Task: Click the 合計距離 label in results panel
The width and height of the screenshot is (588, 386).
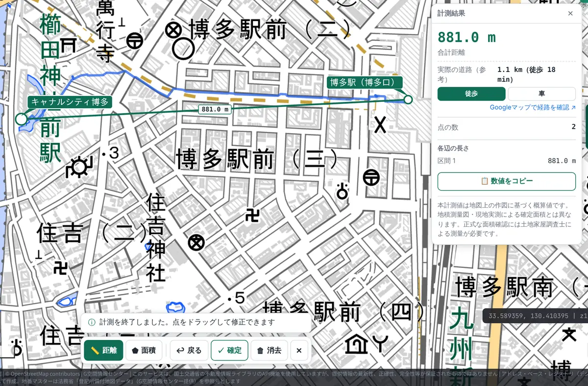Action: point(451,52)
